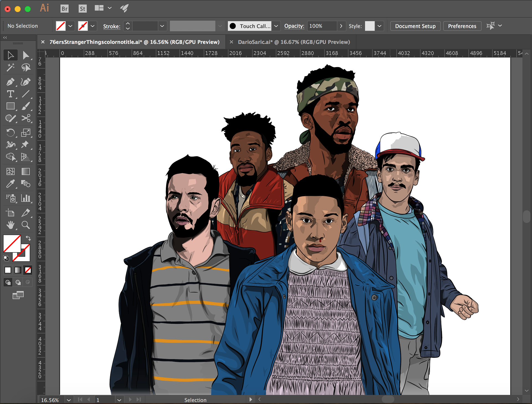
Task: Open the zoom level dropdown at bottom
Action: (x=69, y=400)
